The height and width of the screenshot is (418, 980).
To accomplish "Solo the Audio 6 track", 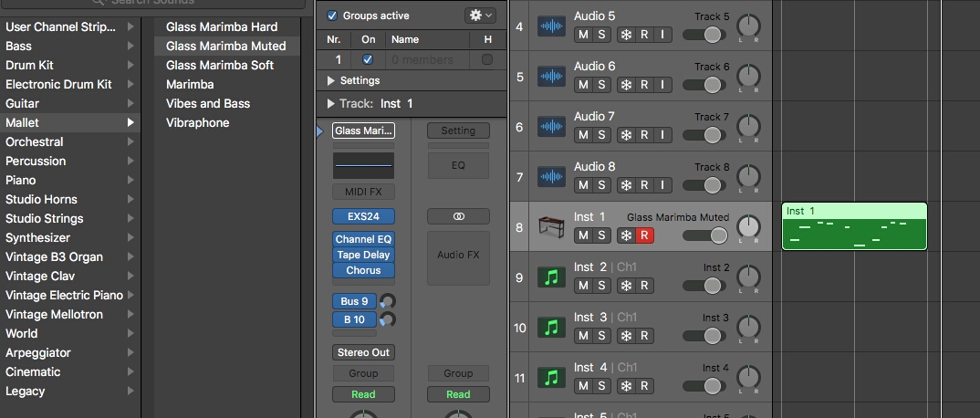I will pyautogui.click(x=601, y=85).
